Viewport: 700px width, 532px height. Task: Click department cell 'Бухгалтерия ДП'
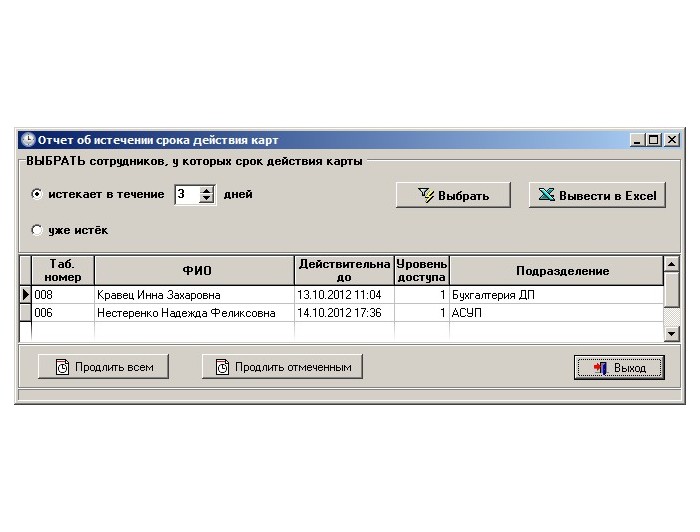click(x=557, y=295)
